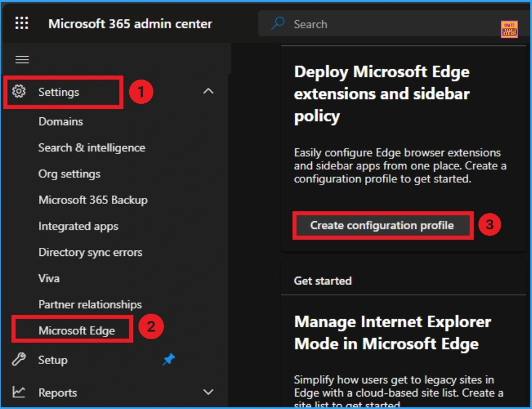Open the Reports navigation item
This screenshot has width=532, height=409.
tap(58, 392)
